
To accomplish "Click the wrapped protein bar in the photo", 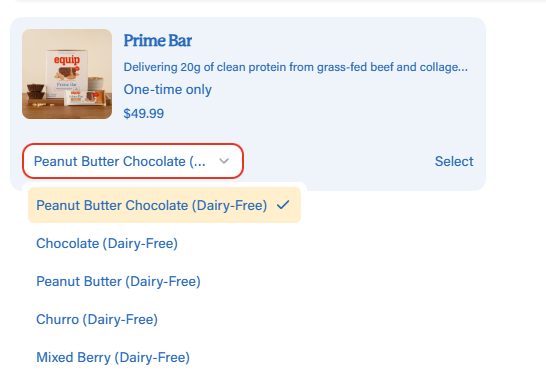I will [x=85, y=98].
